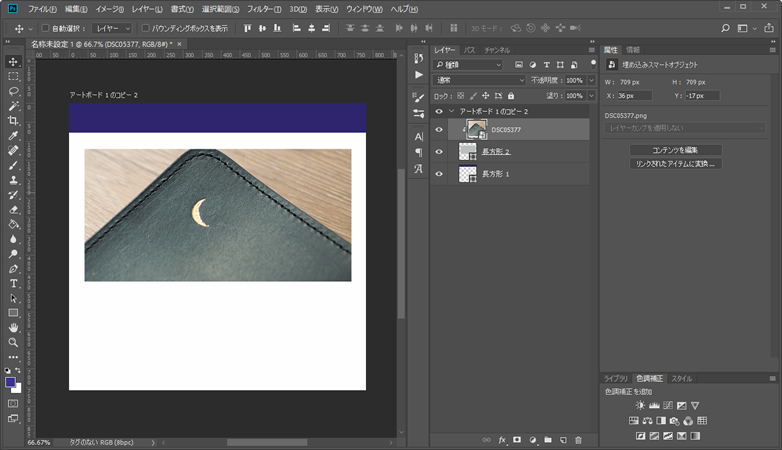Click the X position input field
The width and height of the screenshot is (782, 450).
[x=634, y=95]
